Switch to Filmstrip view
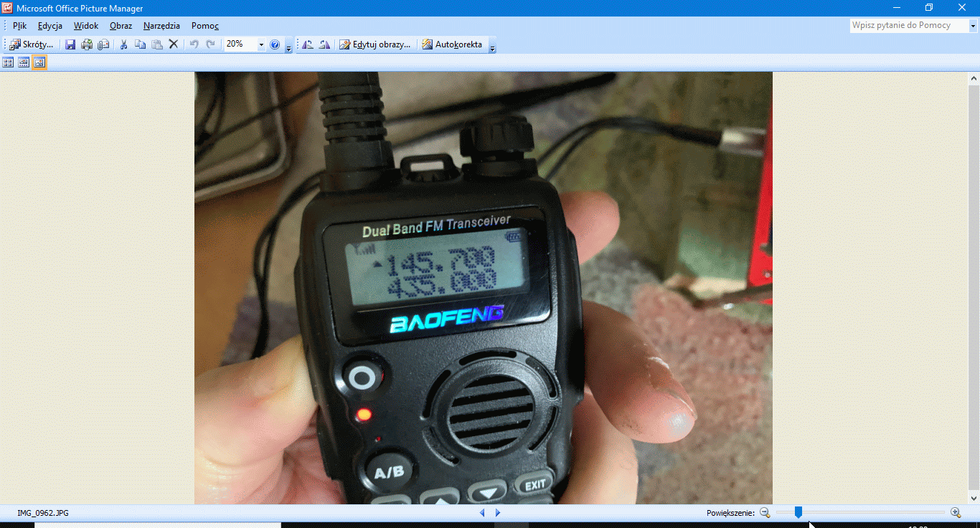The height and width of the screenshot is (528, 980). [24, 62]
